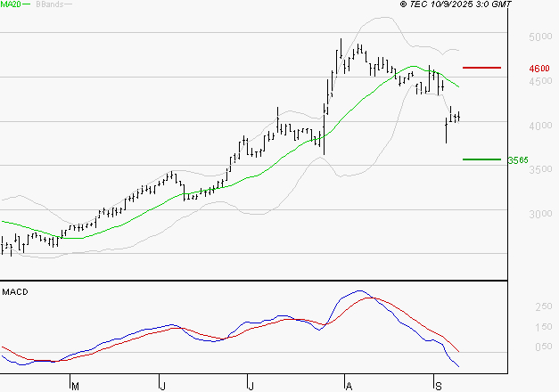Select the 5000 price axis label
Image resolution: width=559 pixels, height=392 pixels.
540,37
